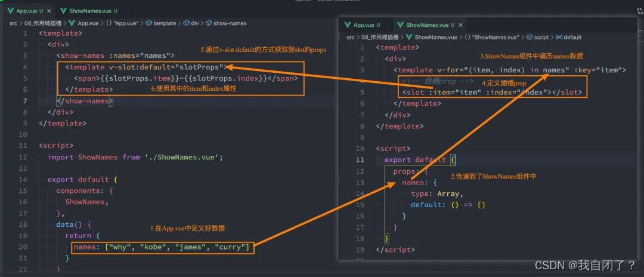644x277 pixels.
Task: Select the ShowNames.vue tab in the right window
Action: point(426,25)
